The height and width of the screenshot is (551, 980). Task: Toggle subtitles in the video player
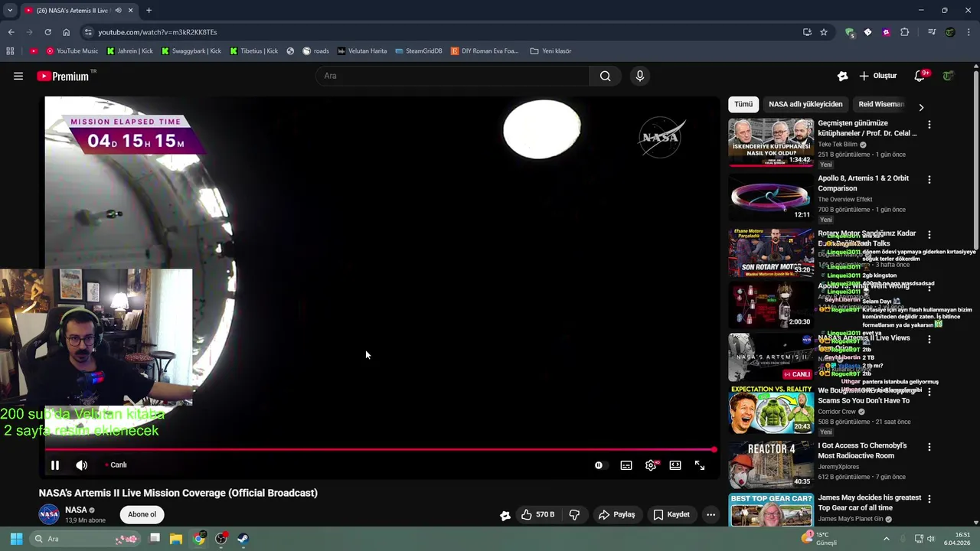tap(626, 465)
